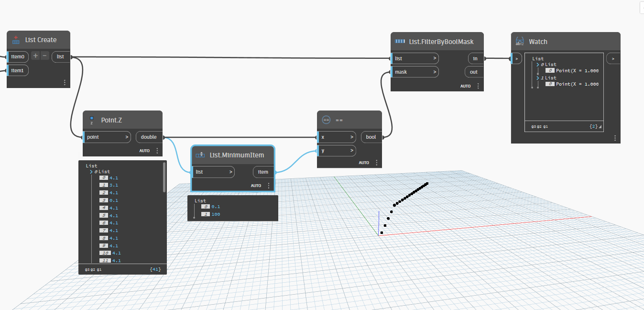Click the list-level indicator under Point.Z preview
The width and height of the screenshot is (644, 310).
[94, 269]
